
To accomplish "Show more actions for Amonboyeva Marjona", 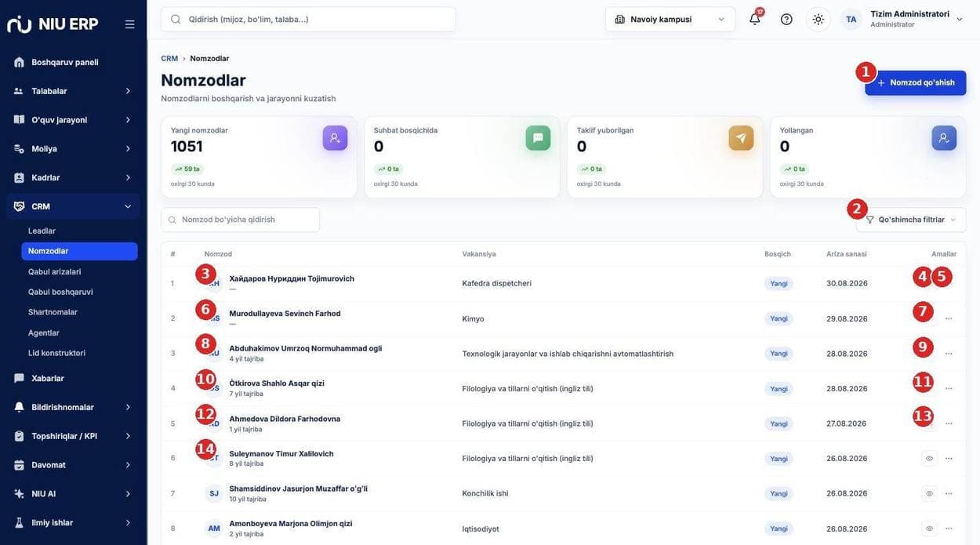I will click(949, 529).
